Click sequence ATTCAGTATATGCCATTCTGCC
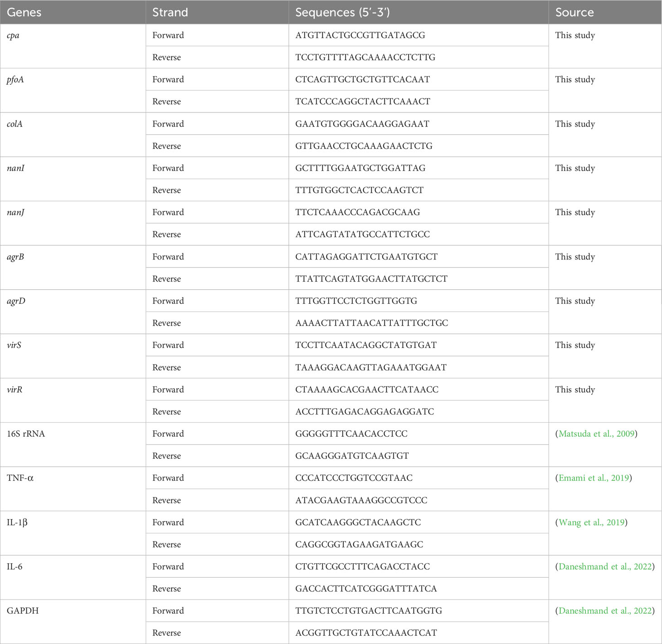 pyautogui.click(x=362, y=234)
